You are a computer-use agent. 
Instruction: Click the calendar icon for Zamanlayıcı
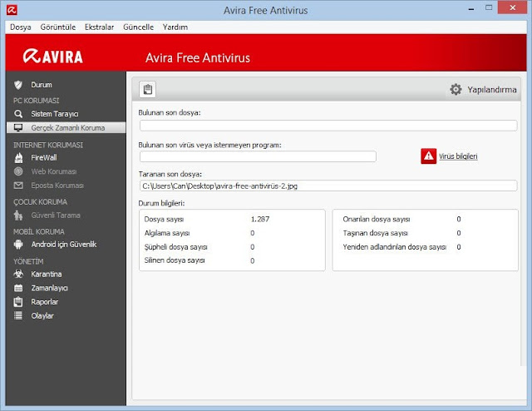click(x=18, y=288)
